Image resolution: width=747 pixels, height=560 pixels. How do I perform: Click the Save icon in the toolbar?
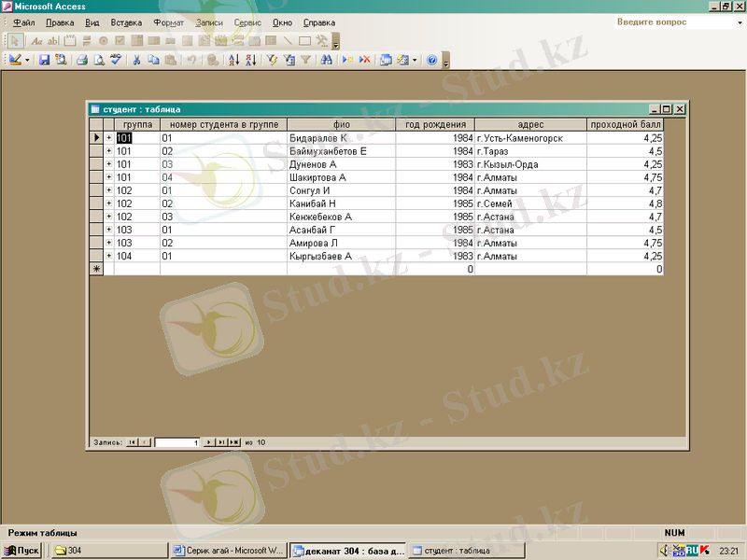pyautogui.click(x=44, y=60)
